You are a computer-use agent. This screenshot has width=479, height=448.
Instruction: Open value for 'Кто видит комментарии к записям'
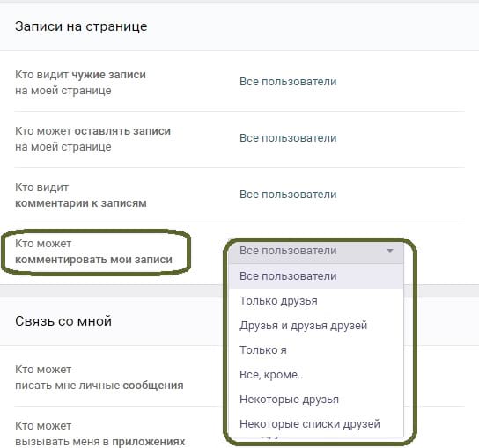[288, 195]
